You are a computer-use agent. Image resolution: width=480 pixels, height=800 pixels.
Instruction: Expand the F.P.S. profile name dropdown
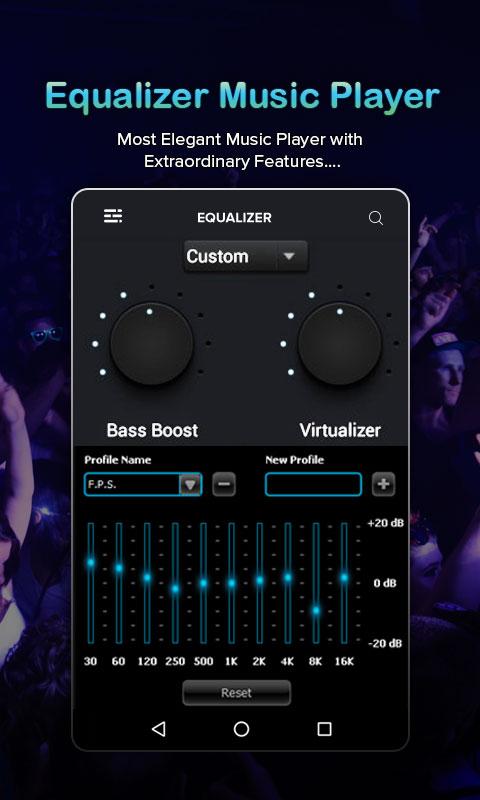190,485
